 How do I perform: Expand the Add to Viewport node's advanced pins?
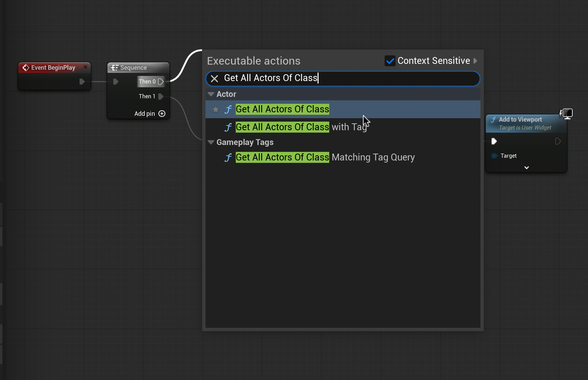[x=526, y=168]
